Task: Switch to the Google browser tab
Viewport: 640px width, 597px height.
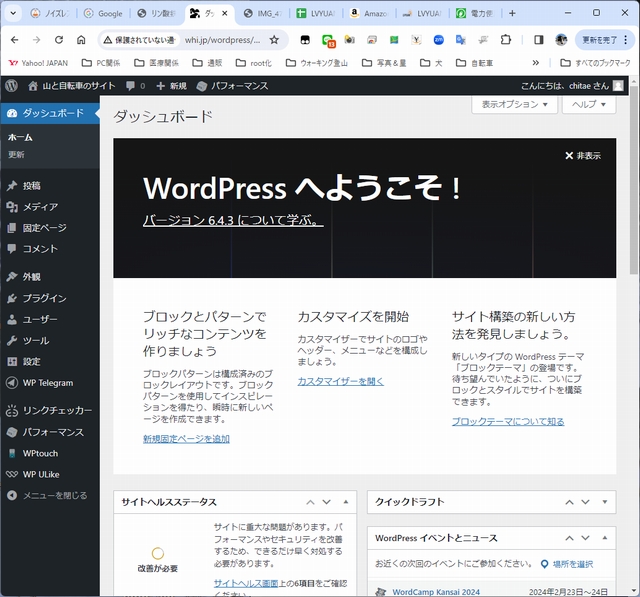Action: point(103,13)
